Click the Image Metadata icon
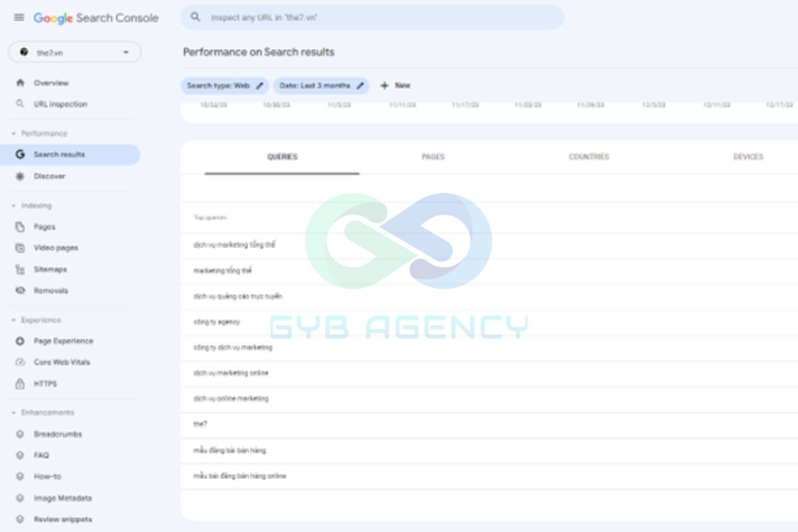Viewport: 798px width, 532px height. tap(20, 498)
